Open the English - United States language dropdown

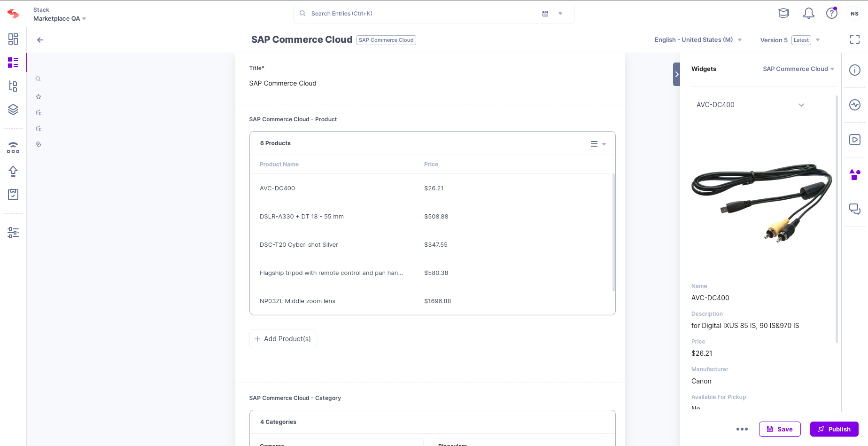tap(698, 40)
